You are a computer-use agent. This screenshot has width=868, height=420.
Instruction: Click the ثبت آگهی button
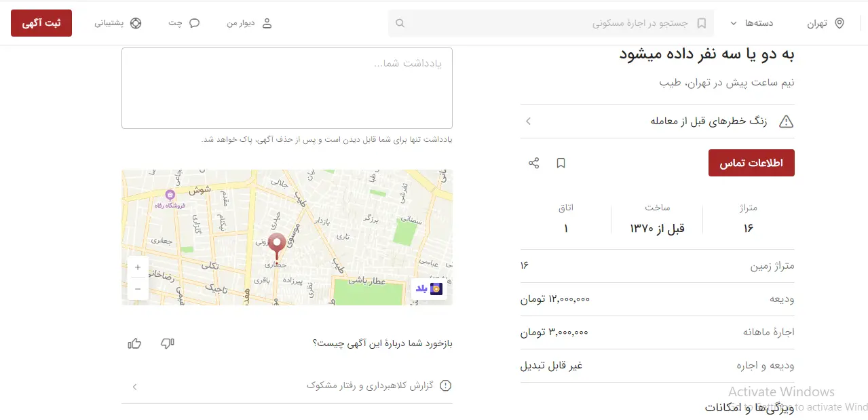[41, 22]
